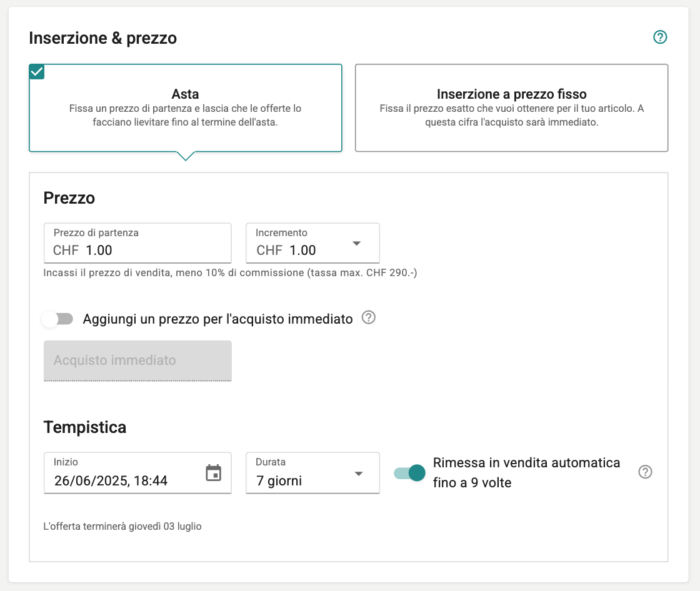Click the Inizio date and time field
The width and height of the screenshot is (700, 591).
137,473
